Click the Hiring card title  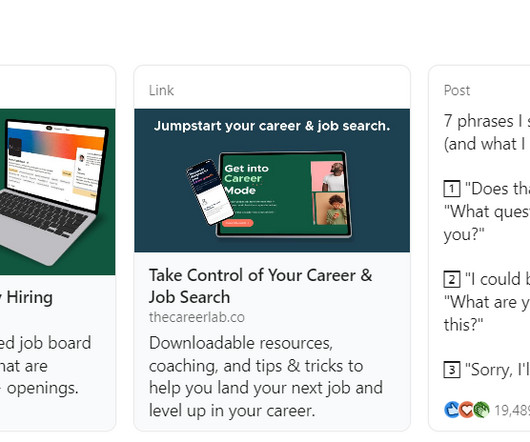coord(26,297)
